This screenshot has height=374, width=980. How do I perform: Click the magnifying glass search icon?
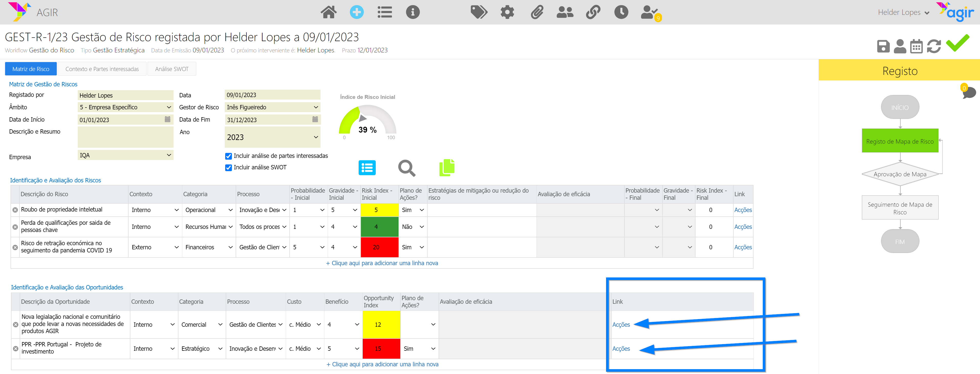click(406, 168)
